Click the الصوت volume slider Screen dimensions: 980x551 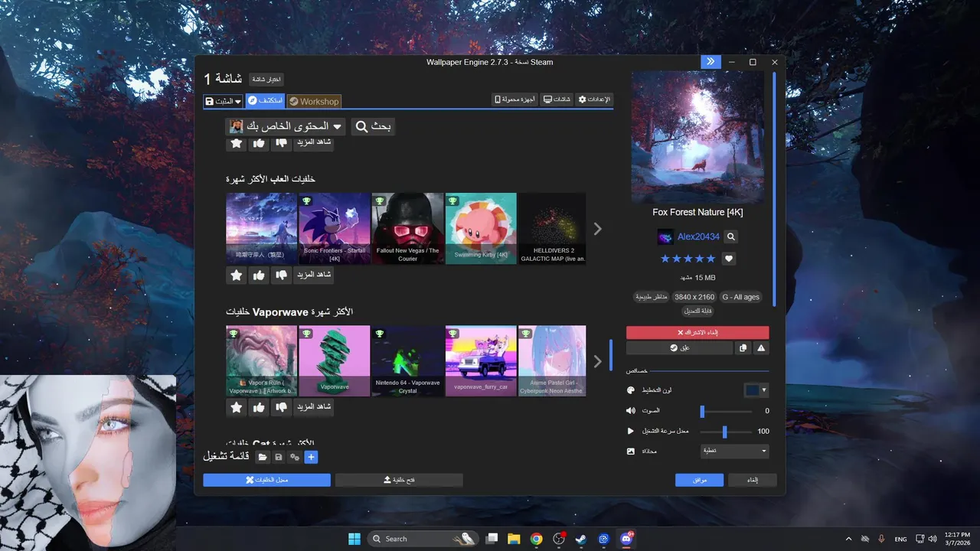pyautogui.click(x=724, y=411)
